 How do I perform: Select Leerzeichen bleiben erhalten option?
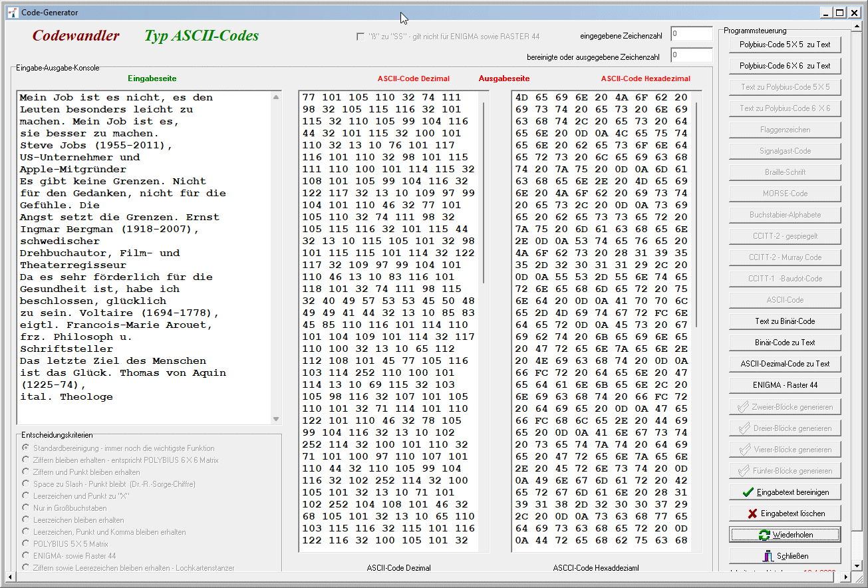26,519
